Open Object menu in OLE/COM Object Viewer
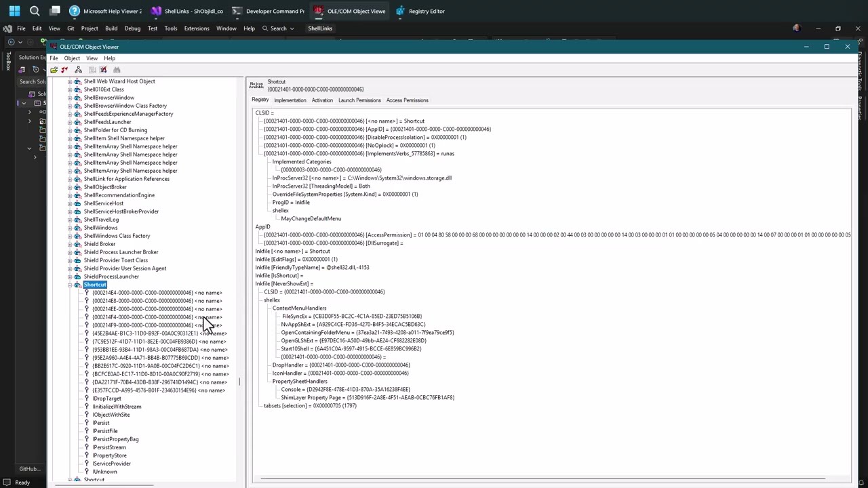Screen dimensions: 868x488 coord(72,58)
